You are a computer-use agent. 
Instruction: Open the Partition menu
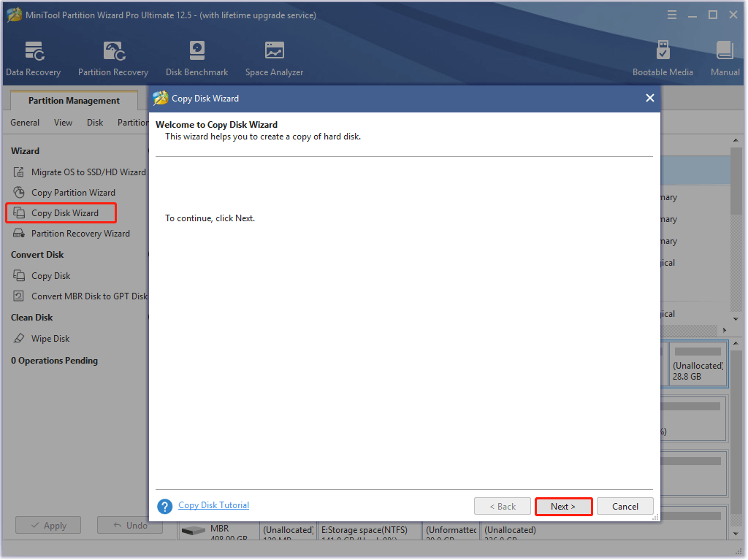(x=133, y=123)
